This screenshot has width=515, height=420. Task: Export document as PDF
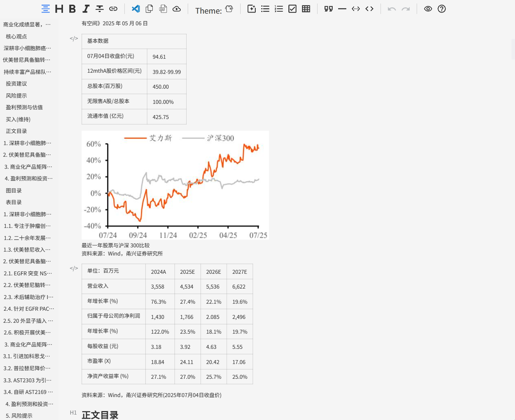tap(163, 9)
